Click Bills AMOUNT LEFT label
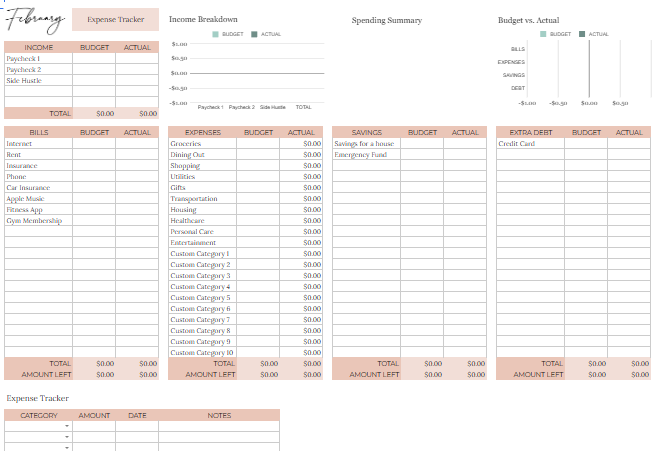Image resolution: width=655 pixels, height=451 pixels. [46, 375]
